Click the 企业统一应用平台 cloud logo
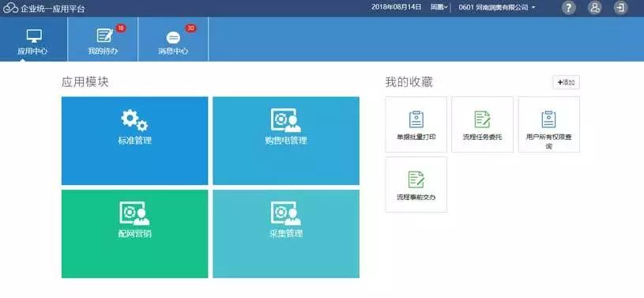Image resolution: width=644 pixels, height=298 pixels. (11, 8)
